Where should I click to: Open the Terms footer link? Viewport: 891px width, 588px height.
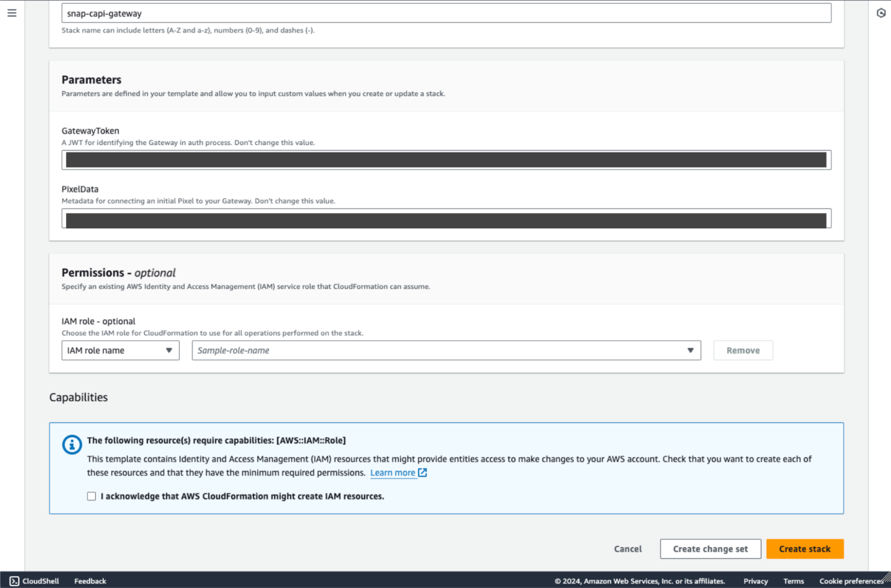[793, 581]
